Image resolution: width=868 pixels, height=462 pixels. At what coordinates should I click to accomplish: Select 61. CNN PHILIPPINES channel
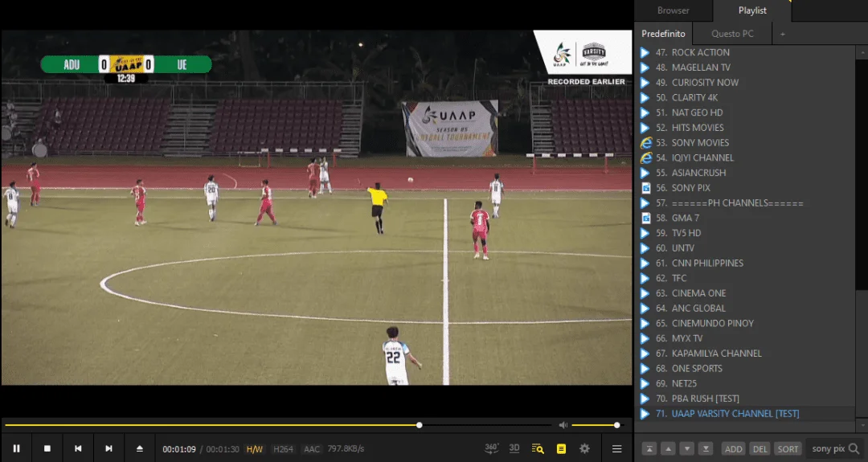744,263
